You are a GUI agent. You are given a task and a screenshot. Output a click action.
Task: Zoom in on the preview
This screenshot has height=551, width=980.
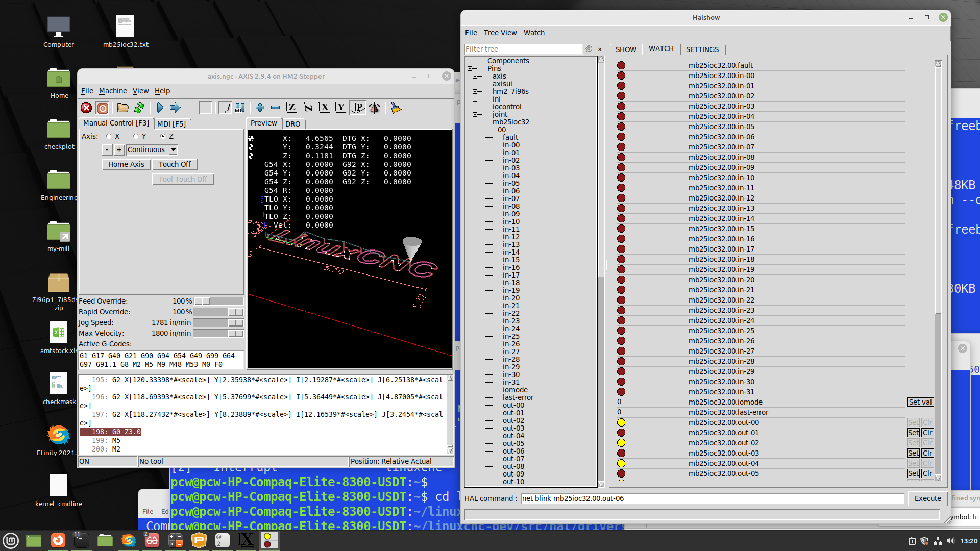click(x=260, y=108)
